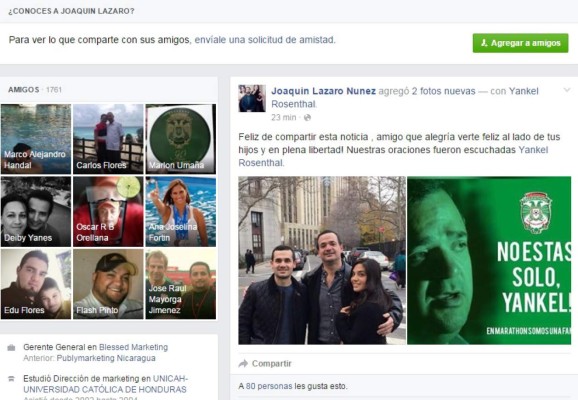This screenshot has width=578, height=400.
Task: Click the 1761 friends count
Action: click(54, 90)
